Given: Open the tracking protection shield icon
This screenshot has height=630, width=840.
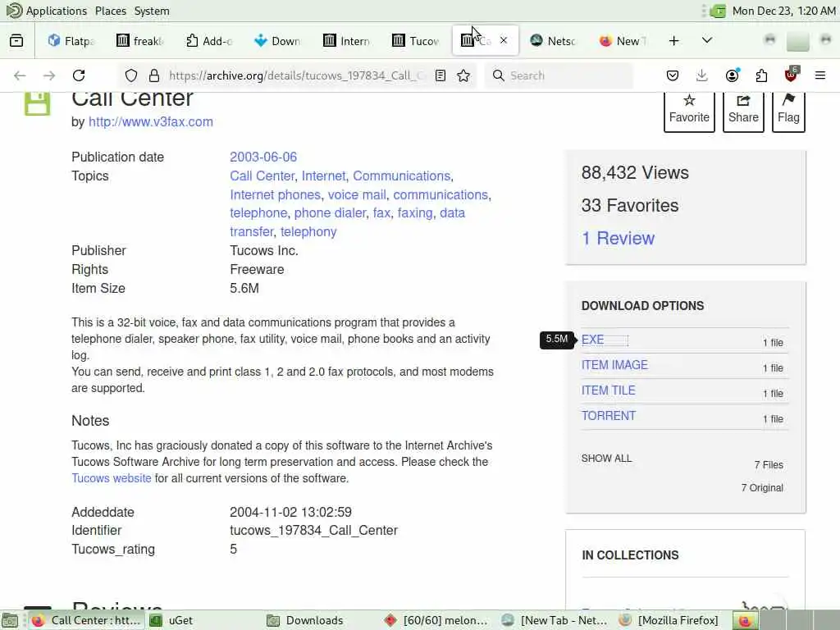Looking at the screenshot, I should click(x=131, y=75).
